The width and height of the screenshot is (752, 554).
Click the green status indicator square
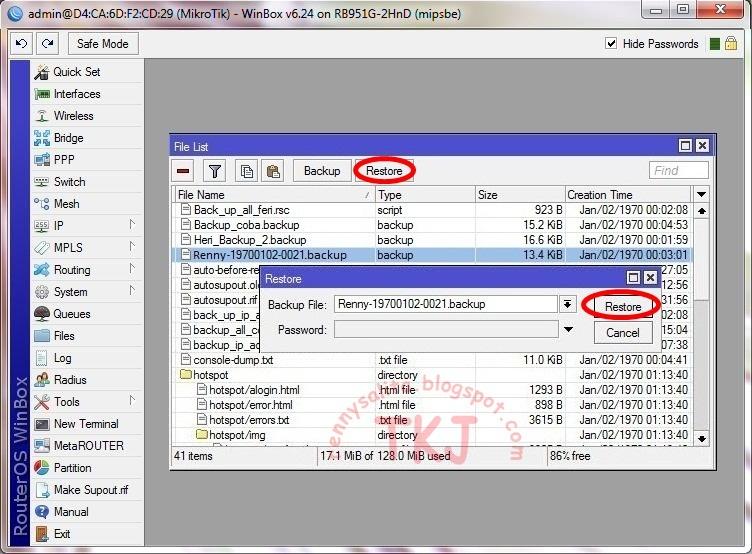(715, 44)
